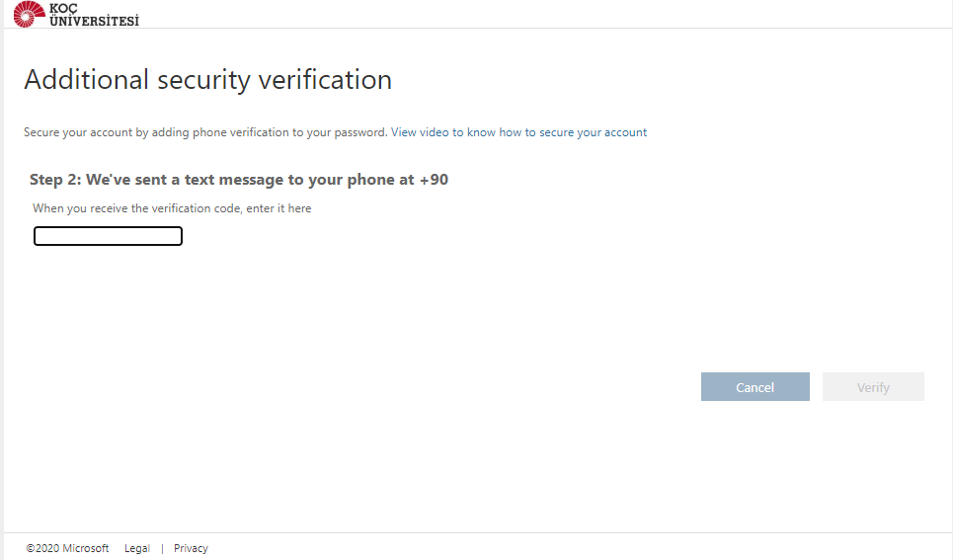Click the separator between Legal and Privacy
The width and height of the screenshot is (953, 560).
click(162, 548)
